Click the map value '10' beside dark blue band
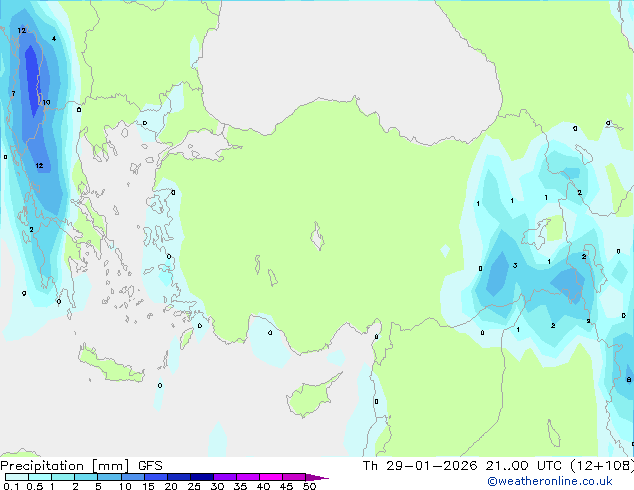 (46, 103)
